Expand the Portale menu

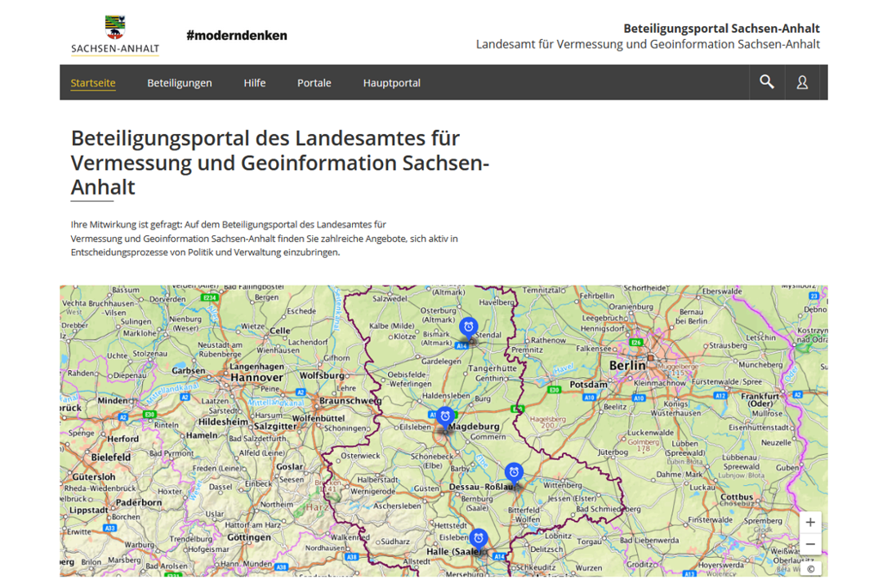coord(314,83)
